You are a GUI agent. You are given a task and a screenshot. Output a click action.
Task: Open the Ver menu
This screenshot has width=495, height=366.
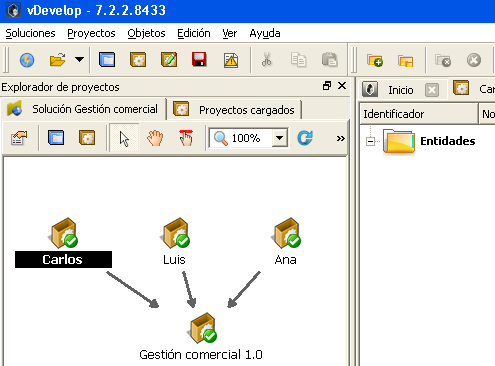(230, 33)
